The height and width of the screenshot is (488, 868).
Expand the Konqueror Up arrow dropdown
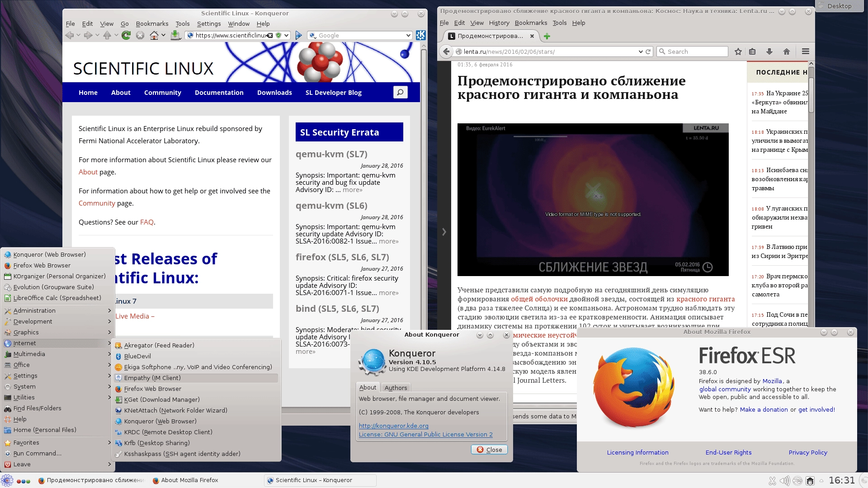116,35
